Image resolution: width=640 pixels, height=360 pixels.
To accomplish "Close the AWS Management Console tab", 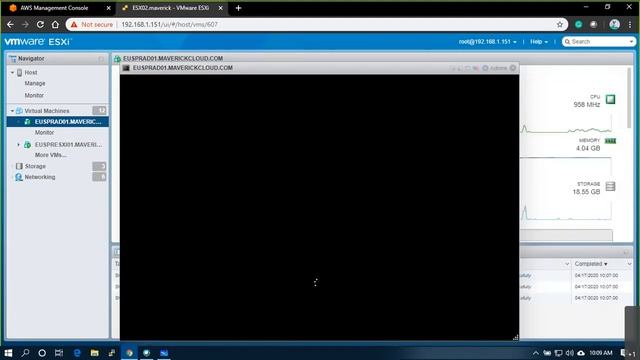I will pos(109,8).
